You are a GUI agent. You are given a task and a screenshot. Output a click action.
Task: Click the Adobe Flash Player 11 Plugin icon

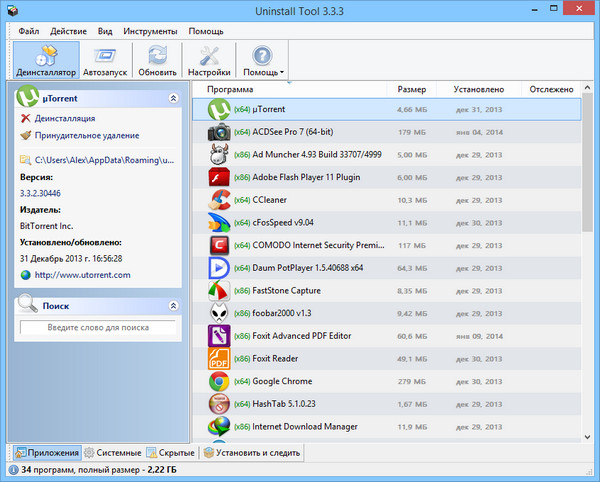click(x=219, y=177)
